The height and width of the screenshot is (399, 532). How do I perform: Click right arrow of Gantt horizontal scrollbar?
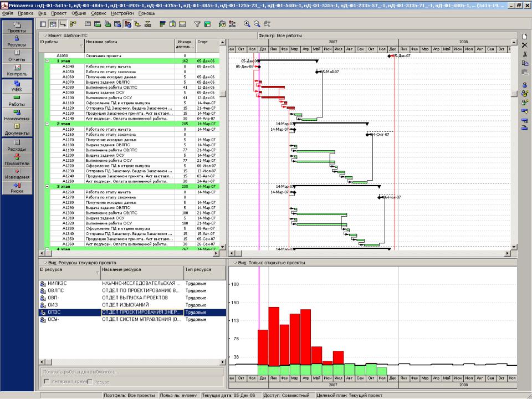click(x=508, y=253)
